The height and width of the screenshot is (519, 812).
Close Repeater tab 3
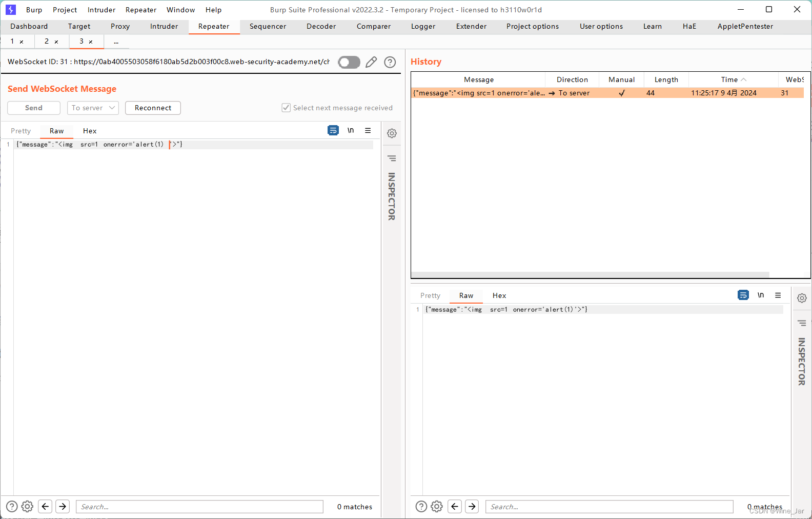click(91, 42)
